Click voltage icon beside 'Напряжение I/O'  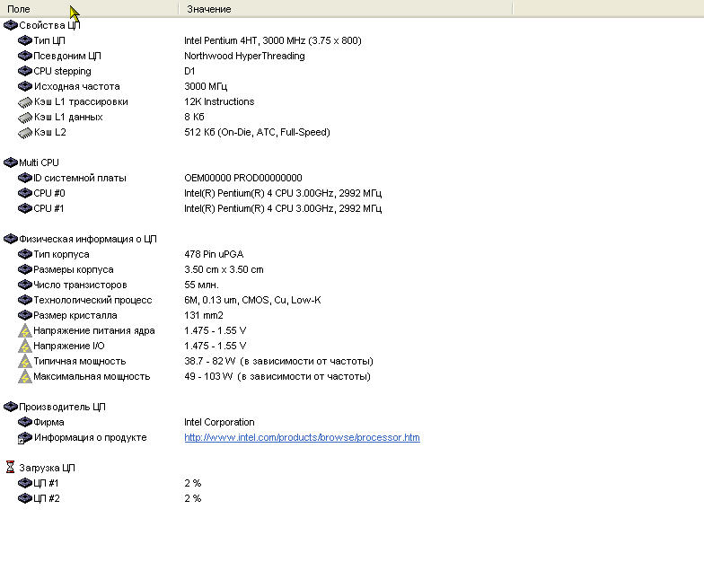pos(25,347)
